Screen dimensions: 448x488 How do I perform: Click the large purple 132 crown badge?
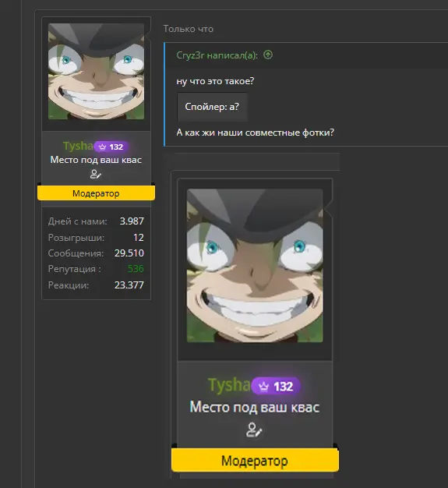tap(276, 386)
